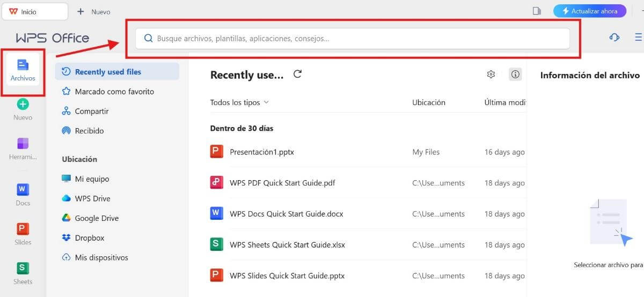Click the headset support icon
644x297 pixels.
pyautogui.click(x=614, y=37)
